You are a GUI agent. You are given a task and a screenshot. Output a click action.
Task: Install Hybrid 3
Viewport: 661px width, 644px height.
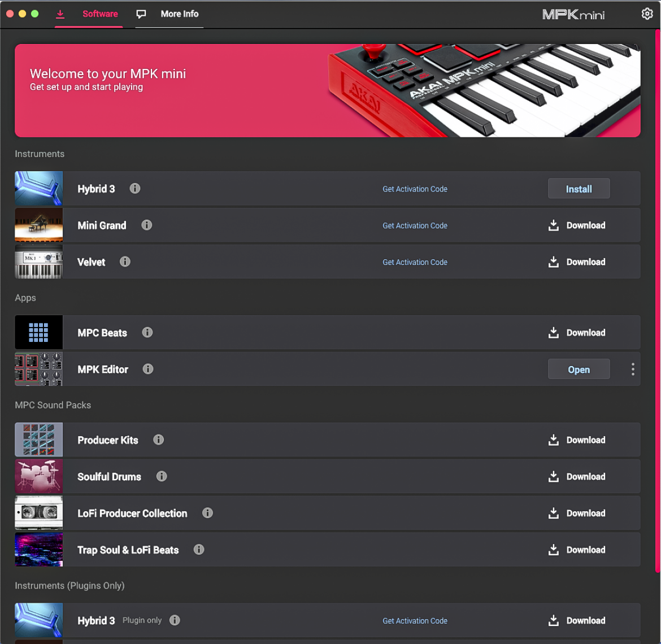[x=579, y=189]
